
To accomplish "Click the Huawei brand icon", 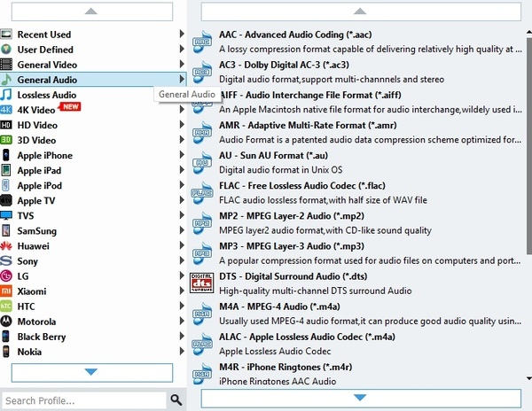I will click(7, 246).
